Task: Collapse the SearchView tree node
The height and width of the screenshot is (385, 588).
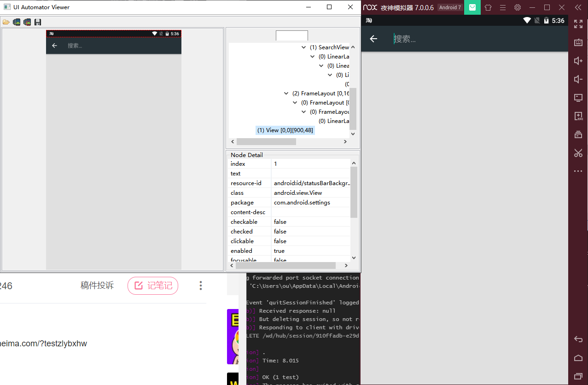Action: tap(303, 47)
